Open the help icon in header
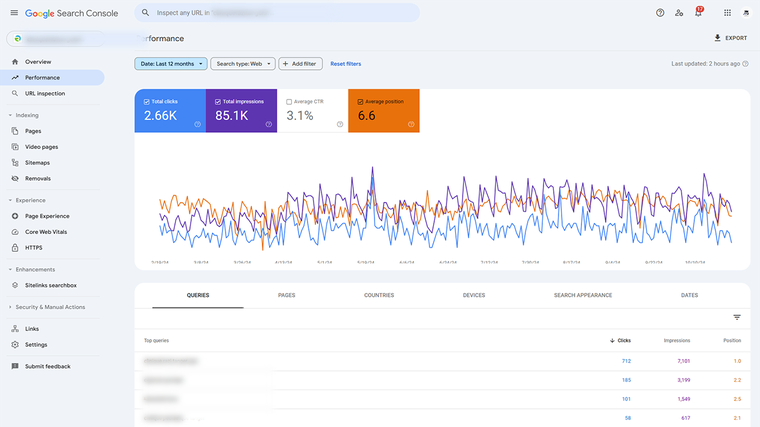The width and height of the screenshot is (760, 427). [x=660, y=13]
